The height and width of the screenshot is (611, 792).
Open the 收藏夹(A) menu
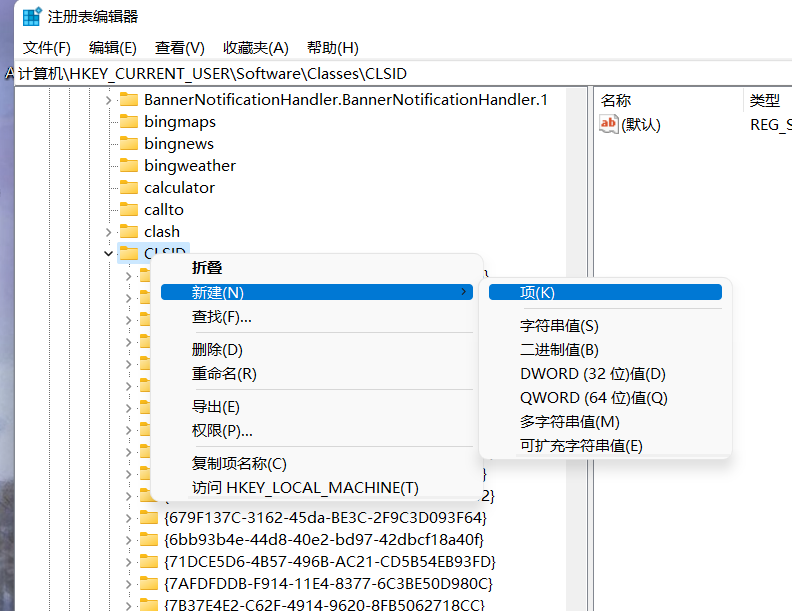(x=256, y=48)
